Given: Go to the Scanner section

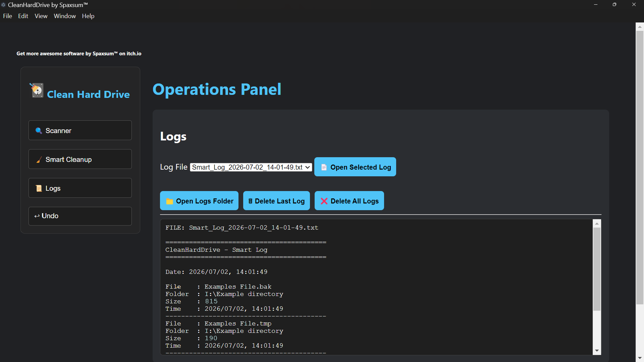Looking at the screenshot, I should coord(80,130).
